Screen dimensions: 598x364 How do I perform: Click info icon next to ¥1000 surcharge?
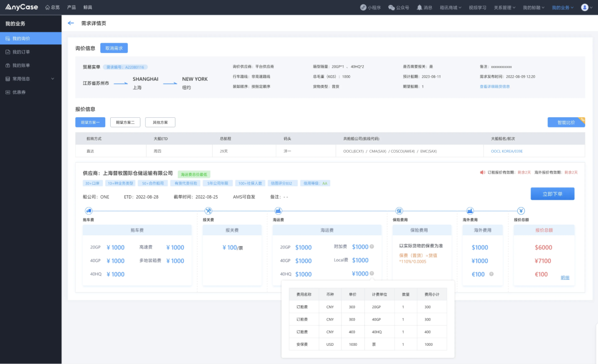click(372, 273)
